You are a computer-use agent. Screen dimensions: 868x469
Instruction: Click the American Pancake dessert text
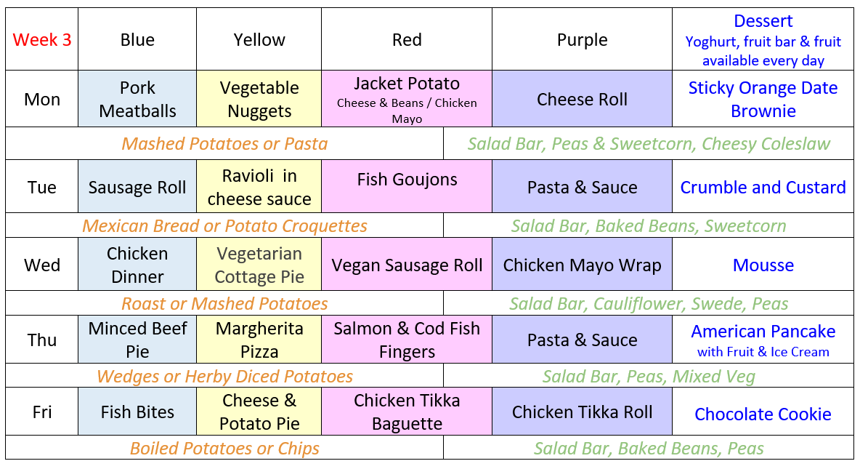(x=763, y=331)
